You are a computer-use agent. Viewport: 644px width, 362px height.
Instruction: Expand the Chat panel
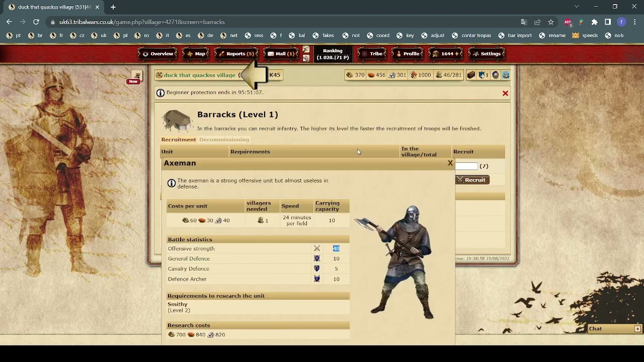click(637, 329)
